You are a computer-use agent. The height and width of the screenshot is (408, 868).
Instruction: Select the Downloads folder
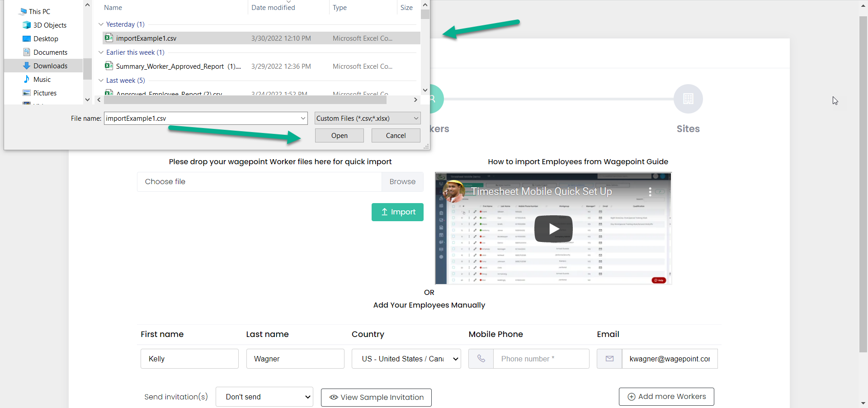tap(43, 66)
